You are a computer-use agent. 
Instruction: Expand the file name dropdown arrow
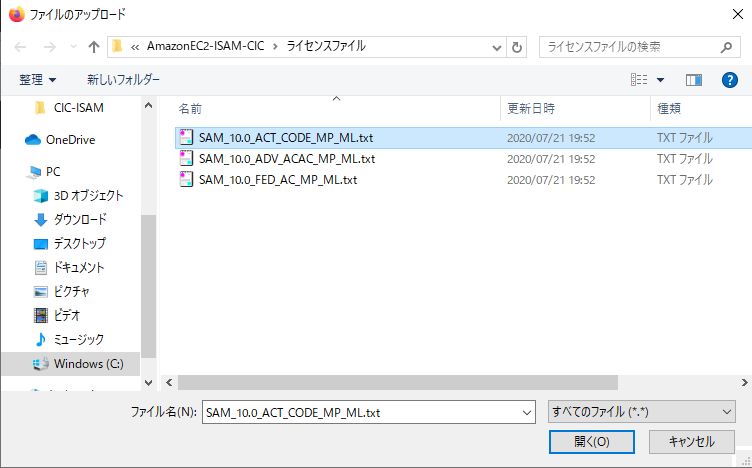[x=527, y=413]
